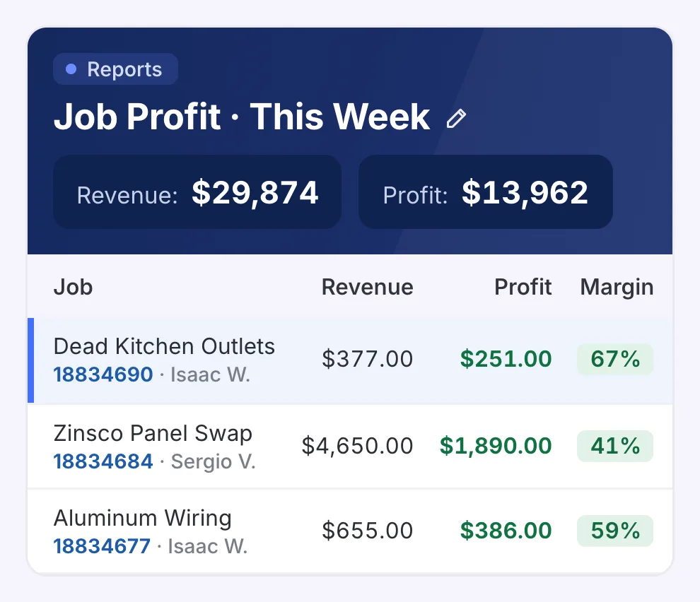Click the $655.00 revenue cell
The image size is (700, 602).
[368, 531]
